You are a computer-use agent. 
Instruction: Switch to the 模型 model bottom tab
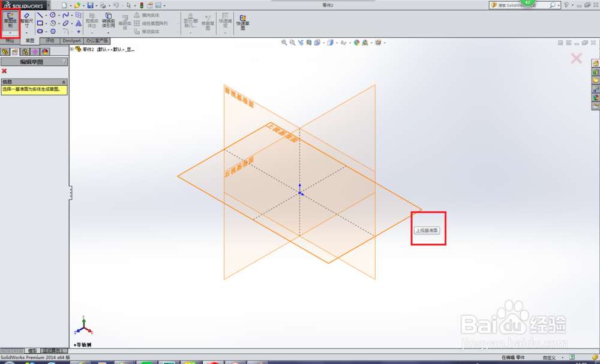[32, 351]
